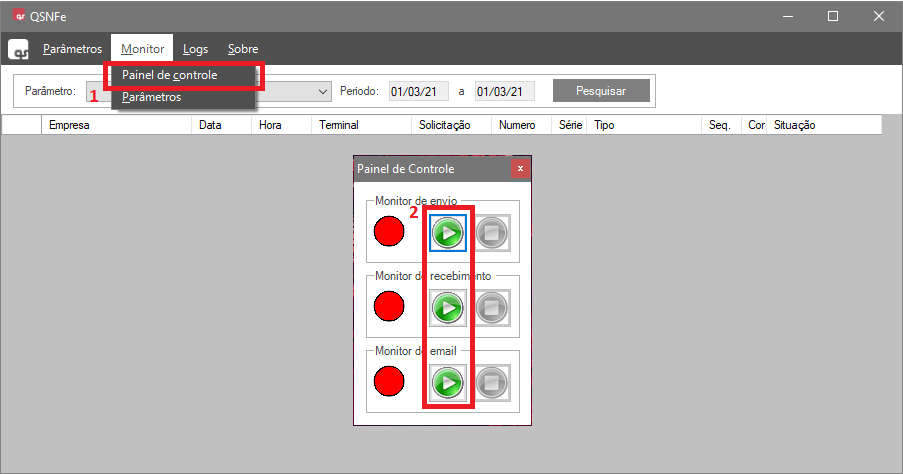Expand the Parâmetro dropdown arrow

pos(322,91)
